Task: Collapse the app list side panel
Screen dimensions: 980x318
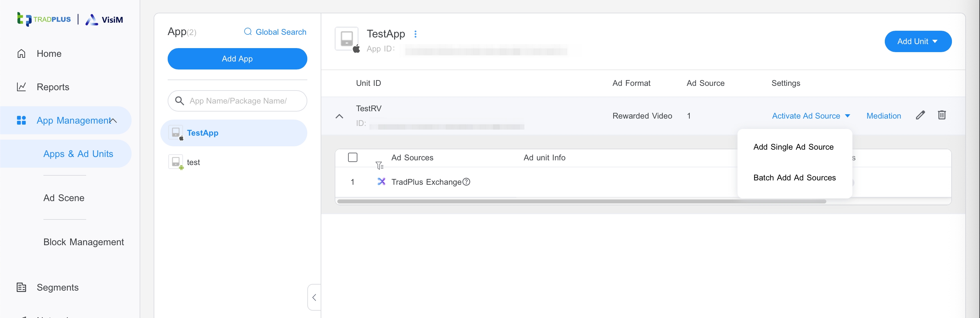Action: pos(314,297)
